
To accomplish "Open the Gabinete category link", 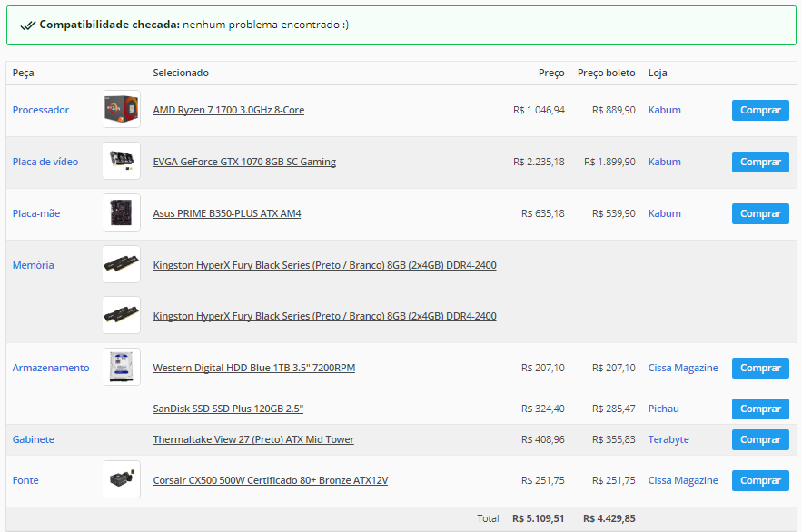I will 34,439.
